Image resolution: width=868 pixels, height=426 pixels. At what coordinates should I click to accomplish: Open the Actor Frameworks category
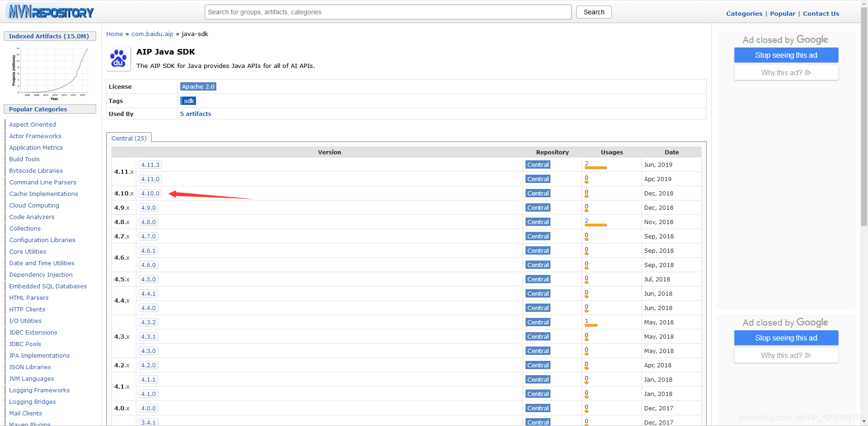[x=35, y=136]
